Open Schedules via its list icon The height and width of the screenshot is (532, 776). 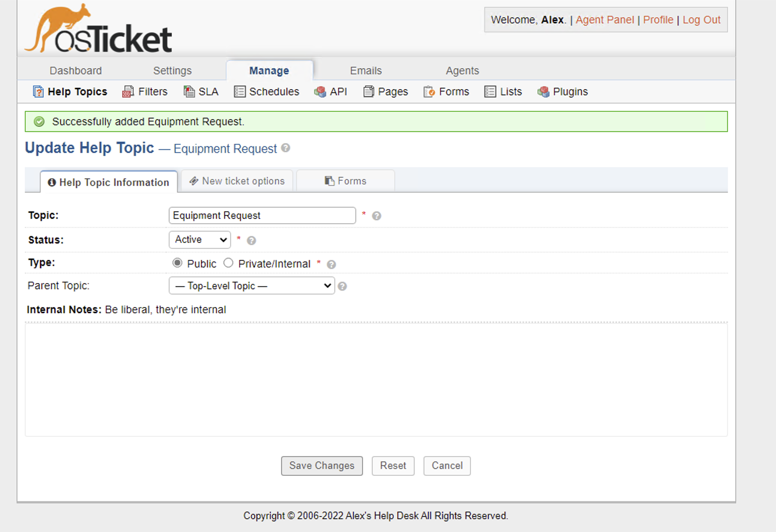click(240, 92)
